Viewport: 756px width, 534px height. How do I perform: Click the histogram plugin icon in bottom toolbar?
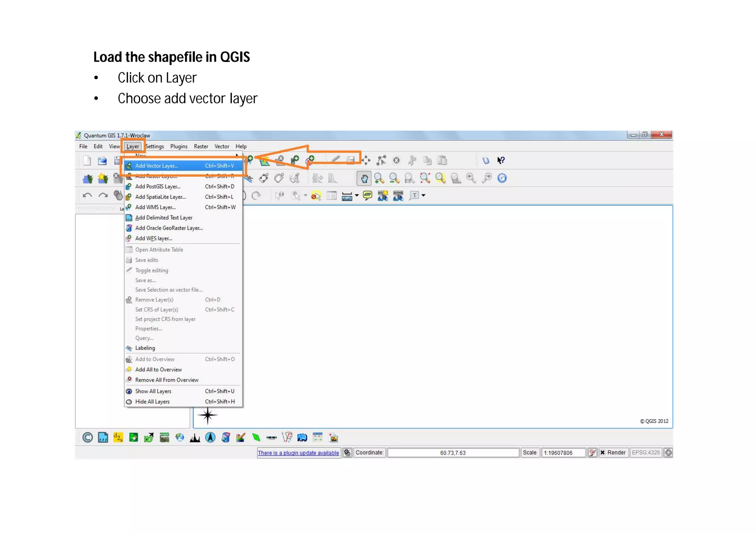click(195, 438)
